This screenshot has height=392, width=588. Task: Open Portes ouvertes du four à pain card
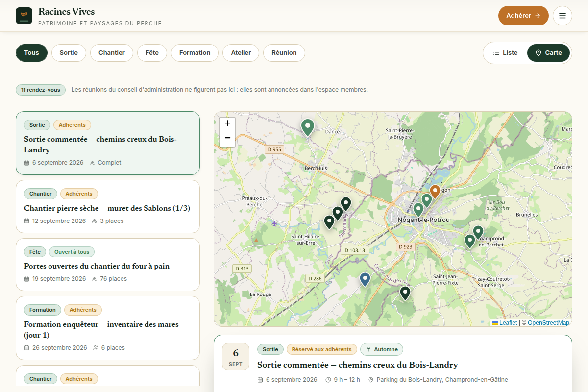108,265
